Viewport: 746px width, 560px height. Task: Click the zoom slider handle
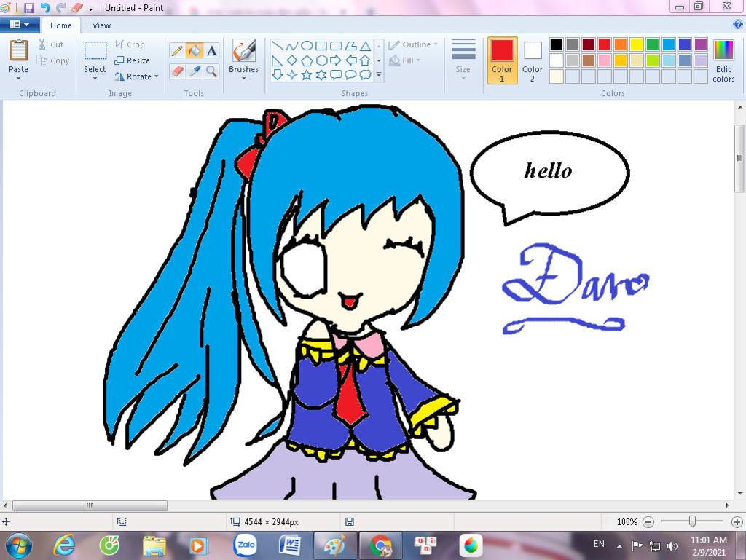click(693, 521)
